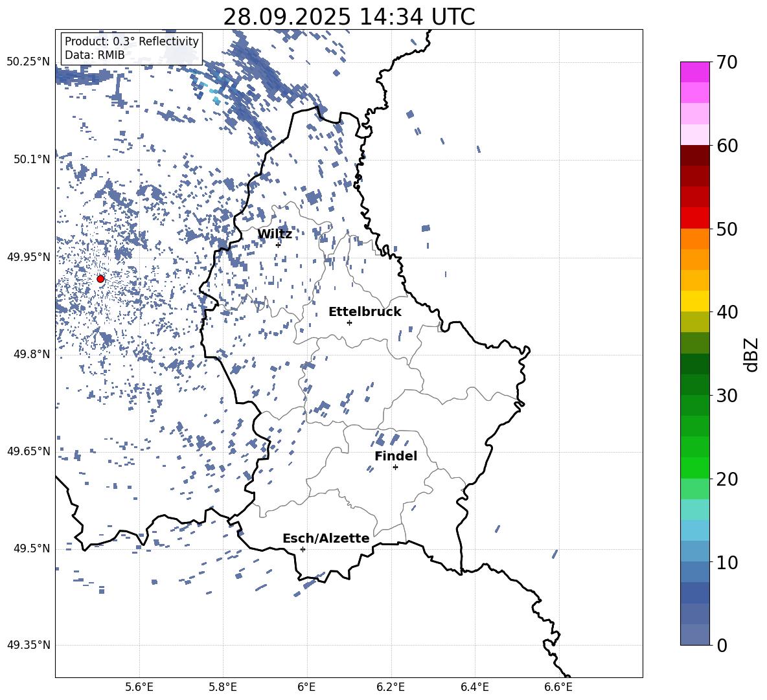Click the Findel station label

pyautogui.click(x=396, y=456)
